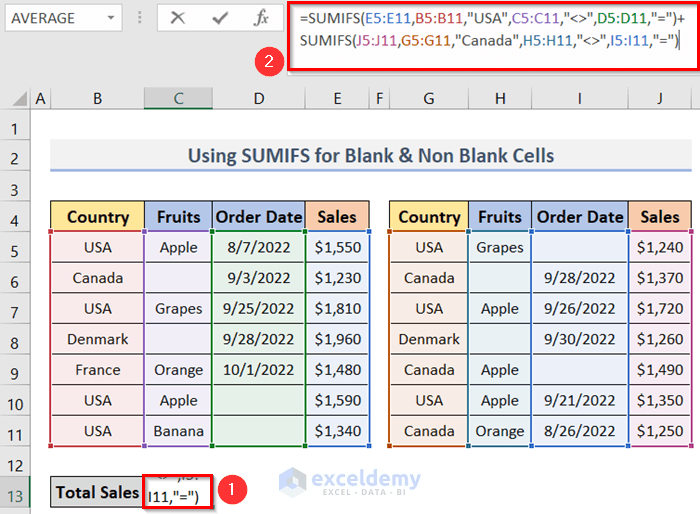Click the left table 'Fruits' header cell
Image resolution: width=700 pixels, height=514 pixels.
coord(179,217)
